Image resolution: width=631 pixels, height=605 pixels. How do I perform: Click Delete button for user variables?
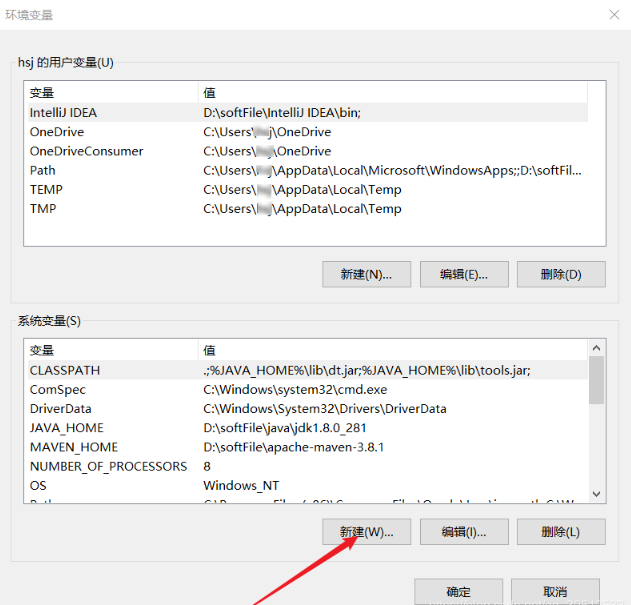(x=558, y=274)
